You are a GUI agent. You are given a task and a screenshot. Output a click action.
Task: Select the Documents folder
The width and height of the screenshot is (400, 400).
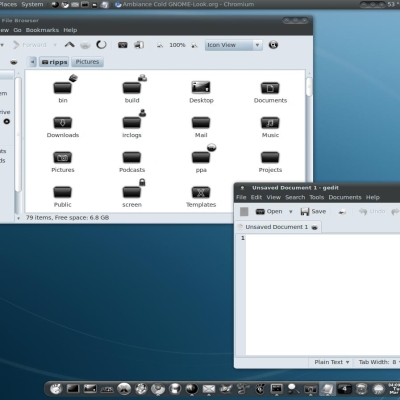(x=270, y=92)
